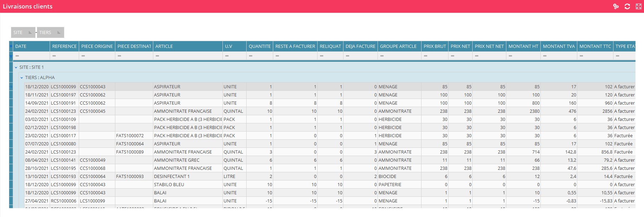Click sort icon on TIERS group chip
This screenshot has width=644, height=217.
tap(59, 33)
